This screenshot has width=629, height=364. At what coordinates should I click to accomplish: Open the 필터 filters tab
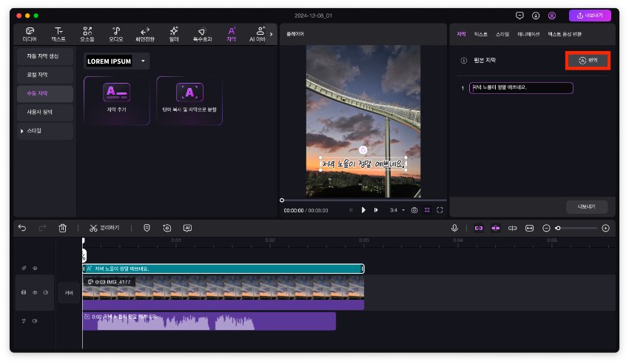174,35
